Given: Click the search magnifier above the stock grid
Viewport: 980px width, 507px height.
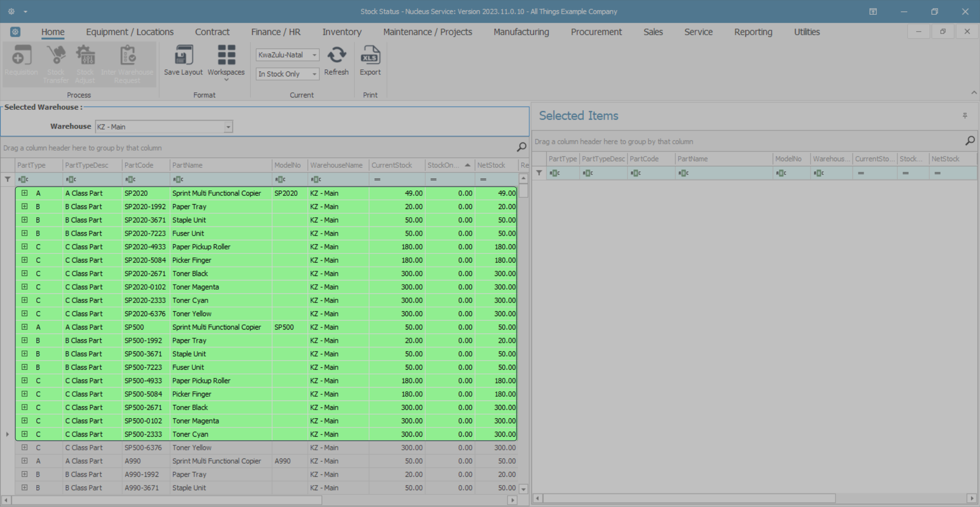Looking at the screenshot, I should coord(521,147).
